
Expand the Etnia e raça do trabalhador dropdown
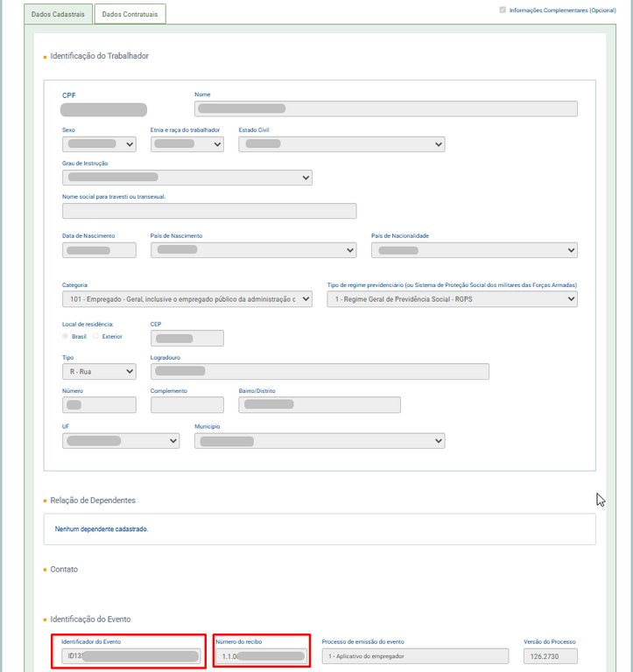point(186,144)
